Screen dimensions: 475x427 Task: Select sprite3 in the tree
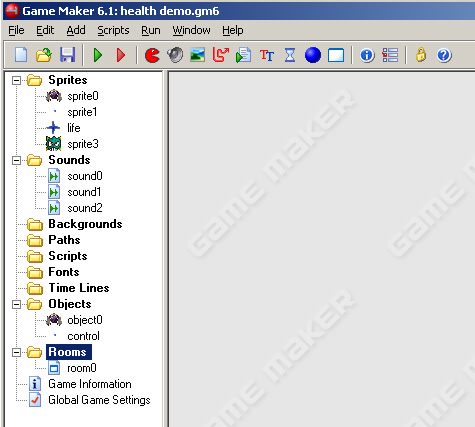(83, 144)
